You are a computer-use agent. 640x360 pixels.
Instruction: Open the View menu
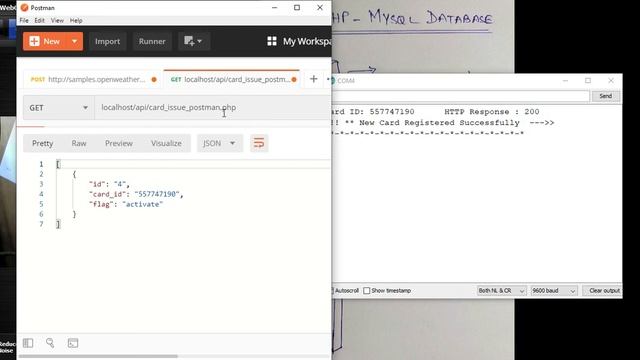click(x=57, y=20)
